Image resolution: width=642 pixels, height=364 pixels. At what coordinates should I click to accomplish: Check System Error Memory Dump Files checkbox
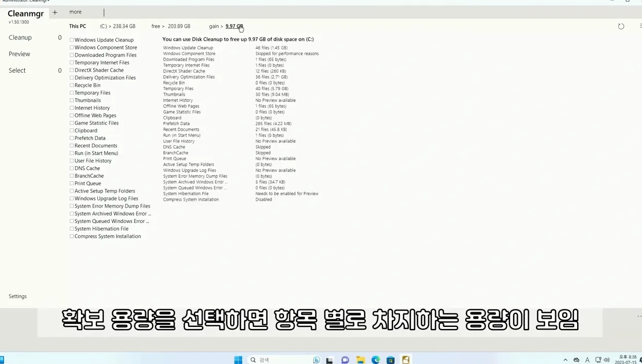[x=72, y=206]
